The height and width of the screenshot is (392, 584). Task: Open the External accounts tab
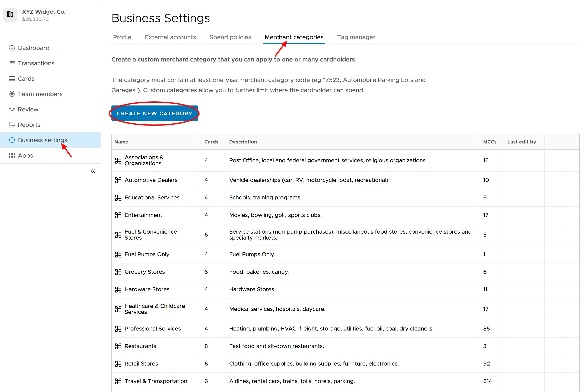pyautogui.click(x=170, y=37)
